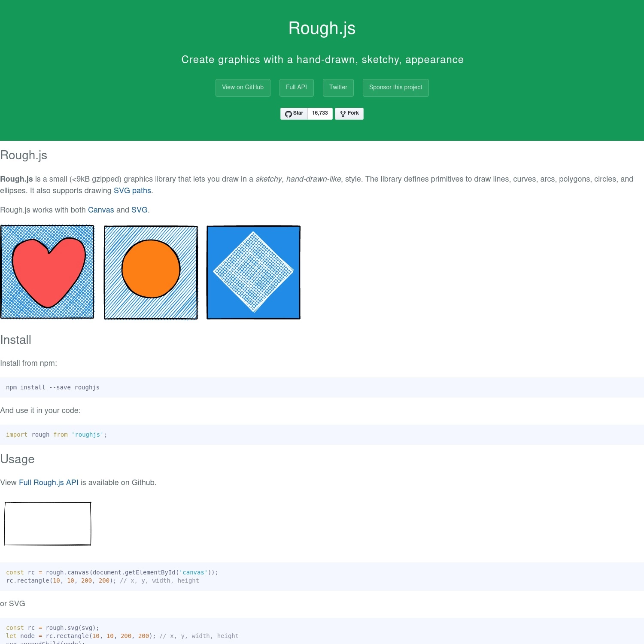Fork the repository button

[349, 113]
